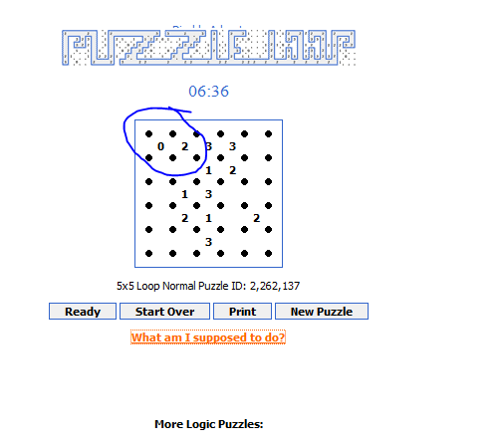Click the Puzzle Loop maze logo
Viewport: 503px width, 448px height.
(208, 47)
